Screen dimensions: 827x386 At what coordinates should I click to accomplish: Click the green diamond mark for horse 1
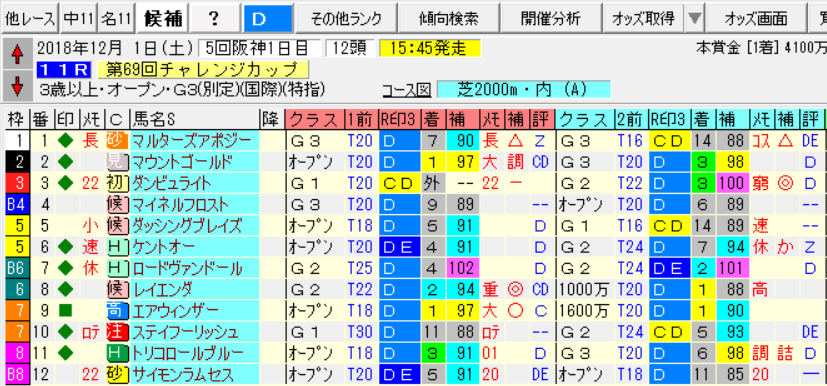coord(66,140)
